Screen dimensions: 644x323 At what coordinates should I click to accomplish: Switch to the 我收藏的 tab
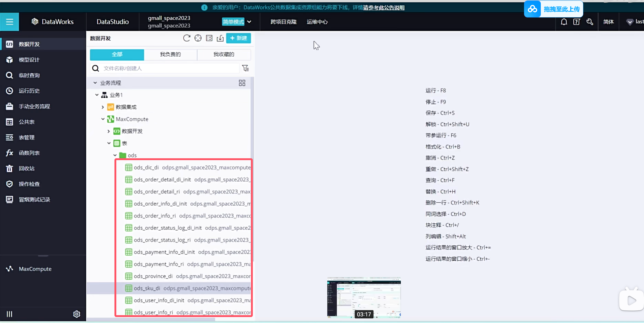[223, 54]
